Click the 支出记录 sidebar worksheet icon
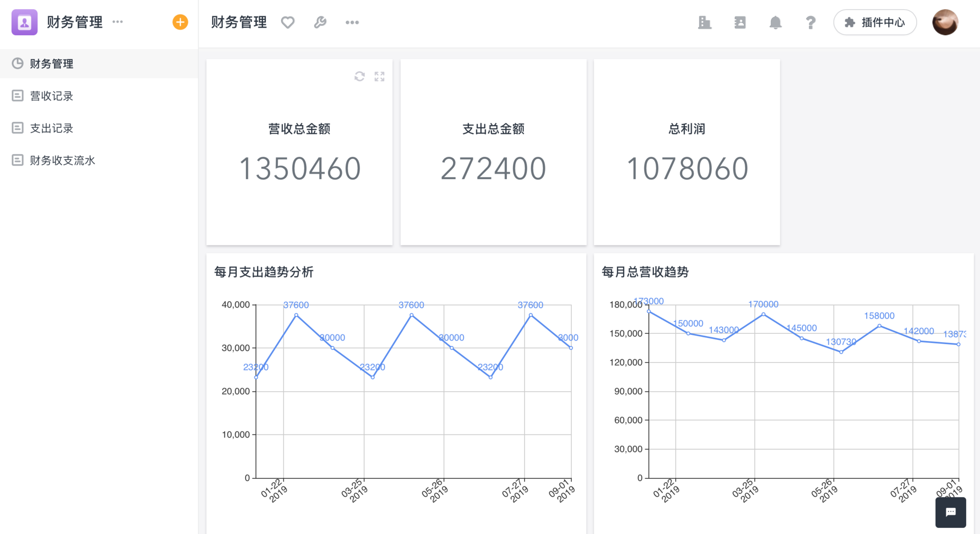The height and width of the screenshot is (534, 980). click(17, 128)
